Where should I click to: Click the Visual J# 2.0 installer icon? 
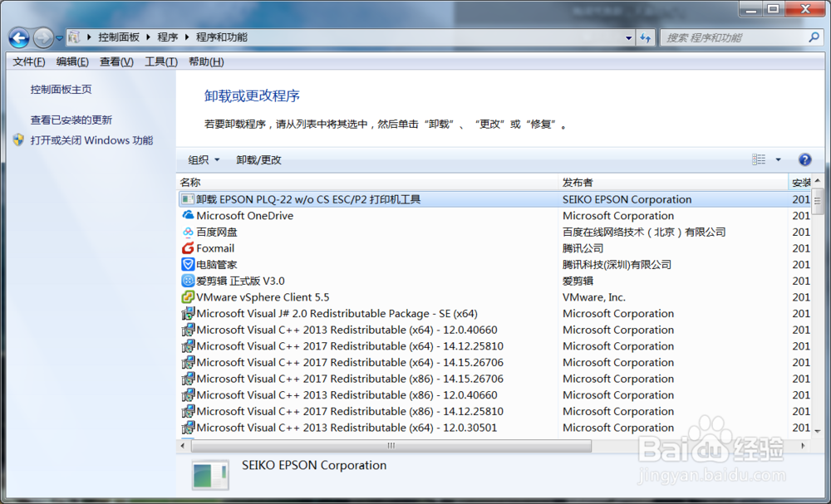coord(188,313)
